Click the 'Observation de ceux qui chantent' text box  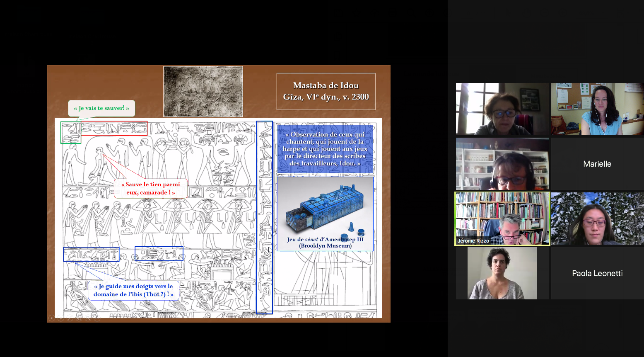[x=325, y=149]
